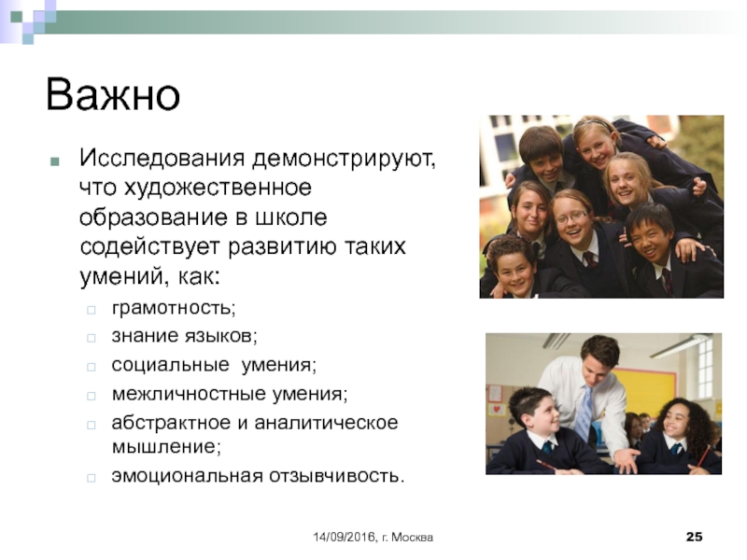Click the bullet "межличностные умения;"
Screen dimensions: 747x560
click(230, 394)
